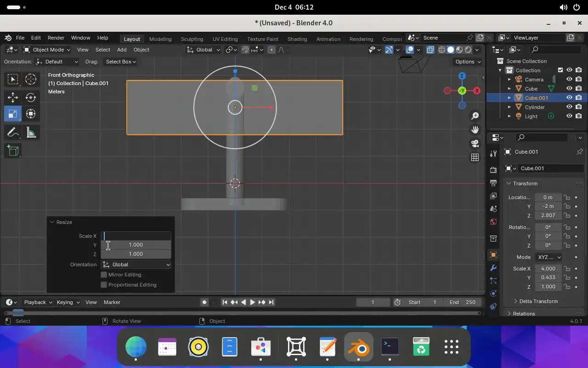This screenshot has width=588, height=368.
Task: Enable the Proportional Editing checkbox
Action: [104, 285]
